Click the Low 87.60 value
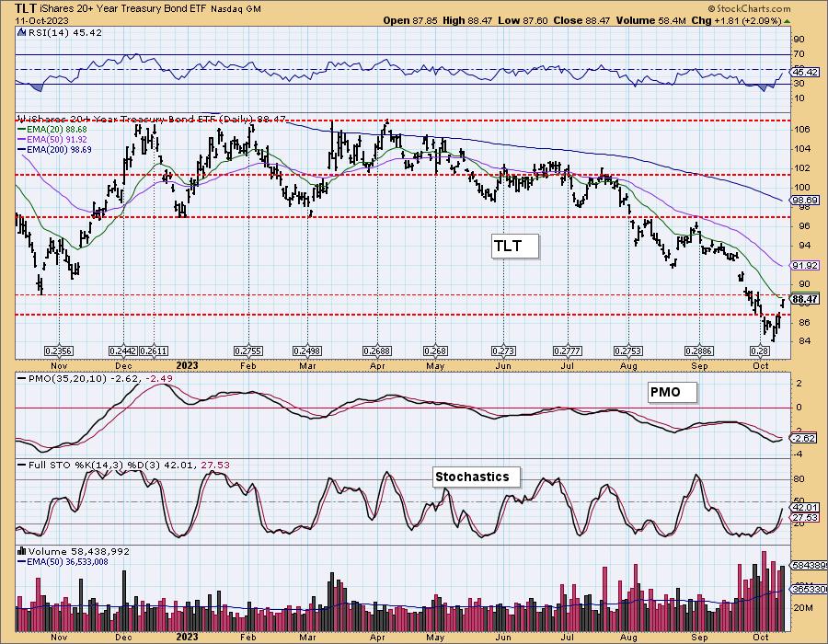Screen dimensions: 828x644 [523, 20]
